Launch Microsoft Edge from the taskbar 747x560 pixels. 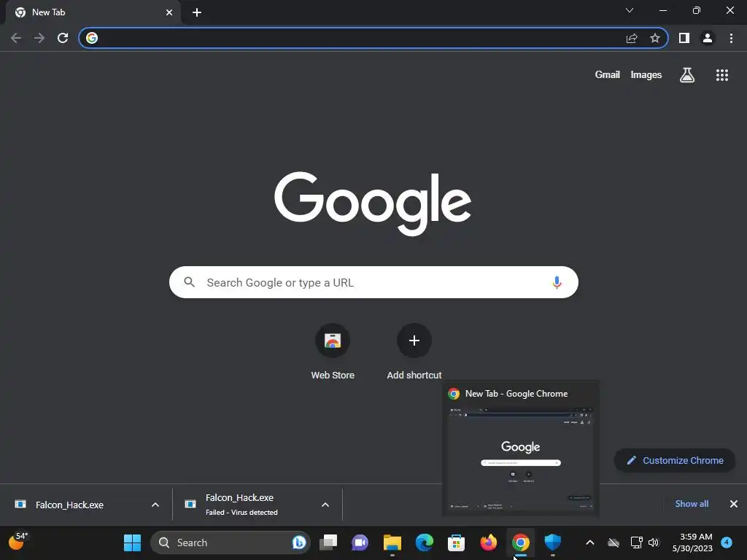425,542
